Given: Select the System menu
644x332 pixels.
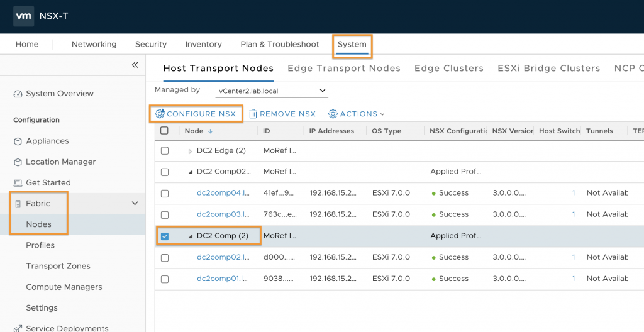Looking at the screenshot, I should click(x=352, y=45).
